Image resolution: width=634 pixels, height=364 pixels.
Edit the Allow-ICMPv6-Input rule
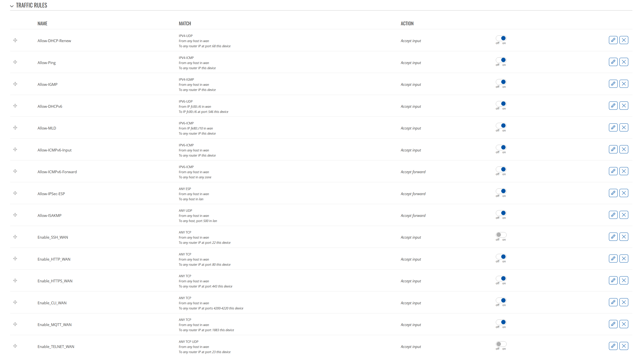click(613, 149)
